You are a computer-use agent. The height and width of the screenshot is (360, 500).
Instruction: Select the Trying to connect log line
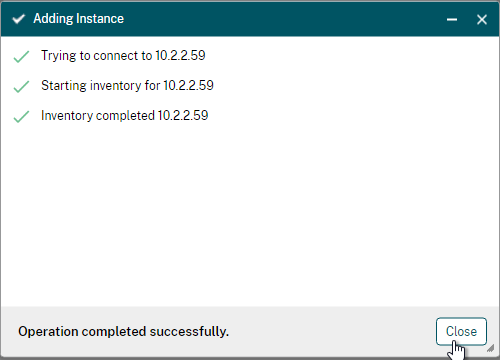click(x=123, y=56)
